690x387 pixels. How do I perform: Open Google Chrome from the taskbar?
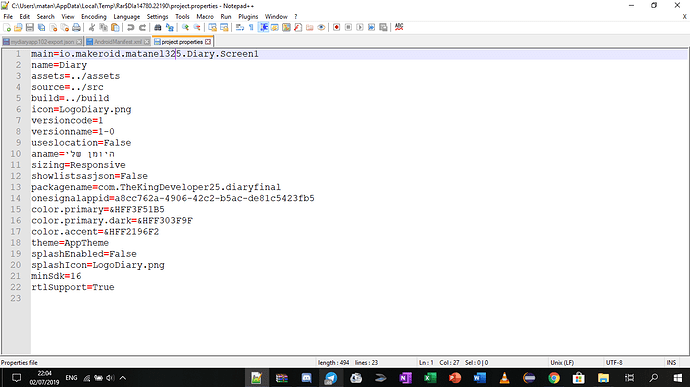[x=554, y=378]
